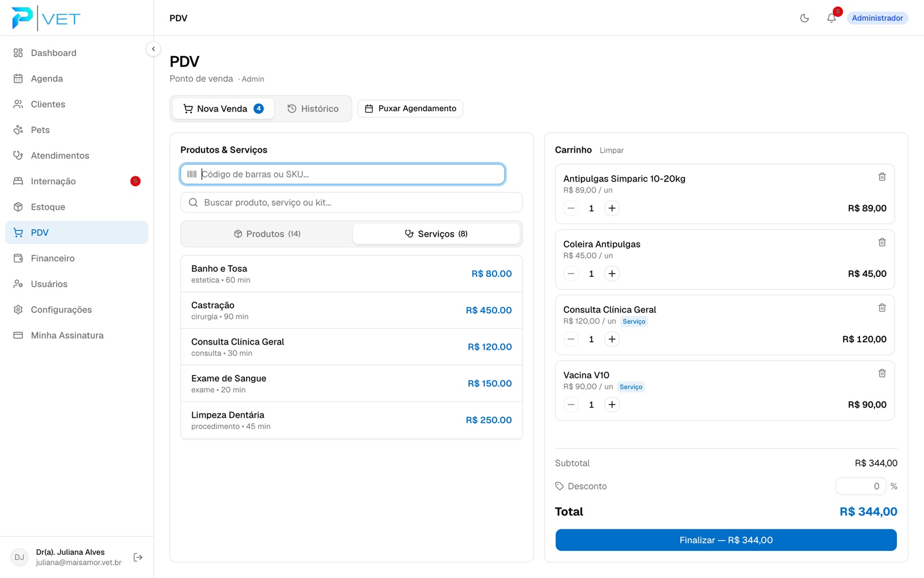Go to Agenda in the sidebar
The width and height of the screenshot is (924, 578).
[x=77, y=79]
